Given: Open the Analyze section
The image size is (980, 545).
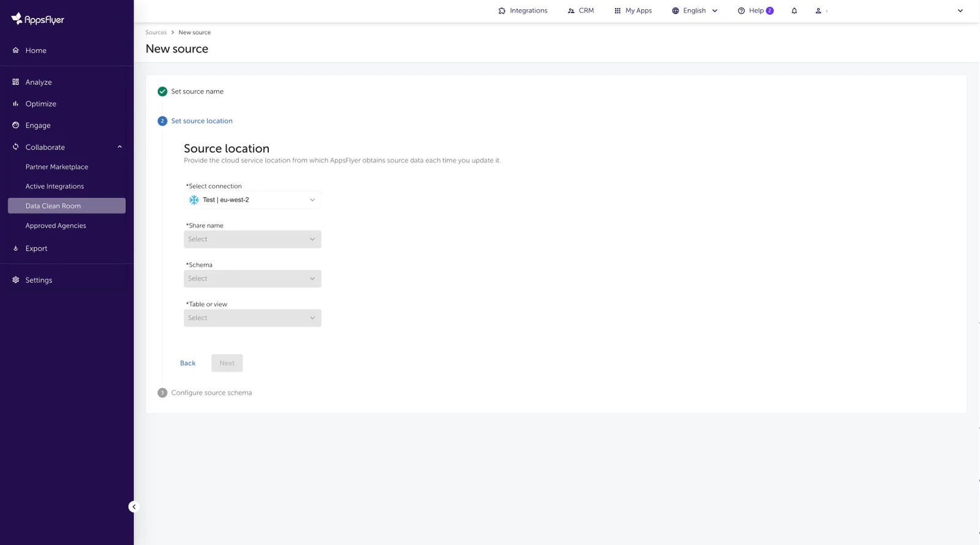Looking at the screenshot, I should click(x=38, y=82).
